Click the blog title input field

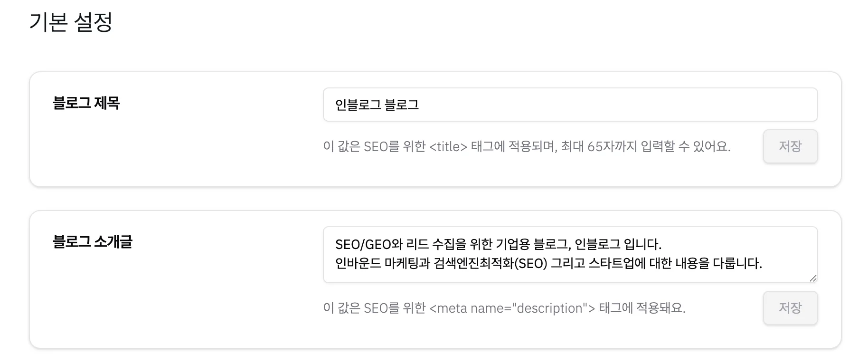click(570, 105)
